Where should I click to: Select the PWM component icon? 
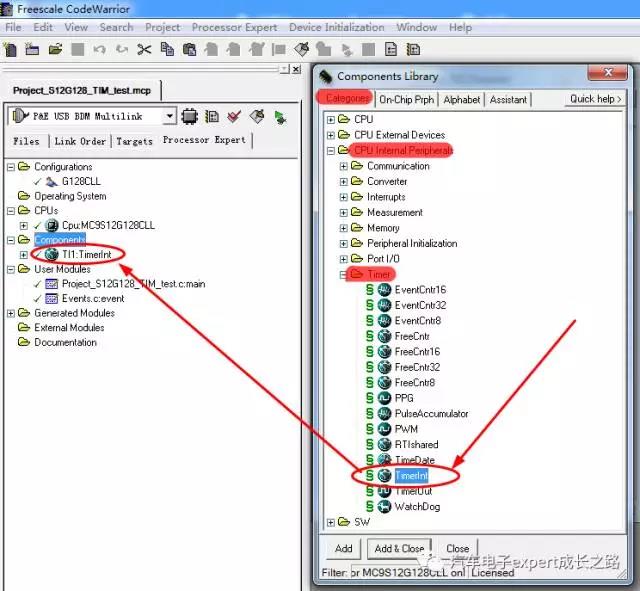pyautogui.click(x=384, y=429)
